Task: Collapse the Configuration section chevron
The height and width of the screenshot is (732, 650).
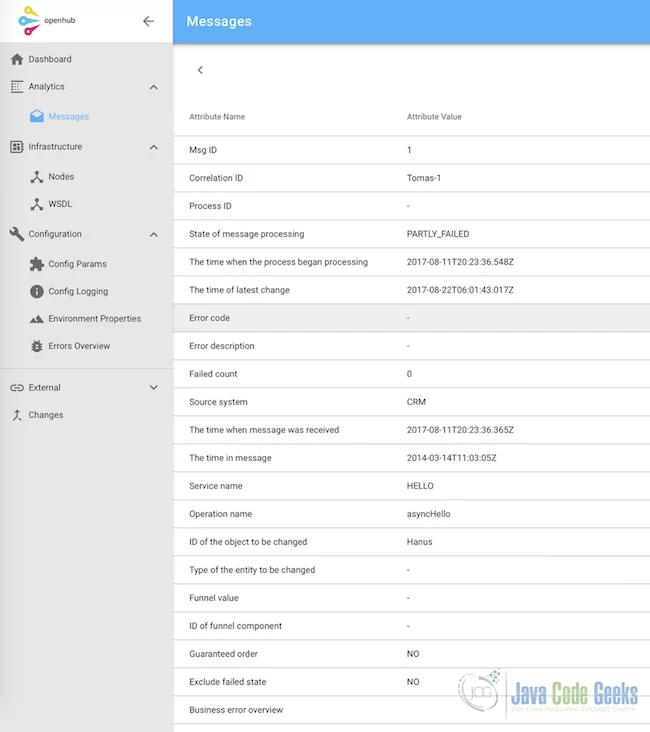Action: pos(154,234)
